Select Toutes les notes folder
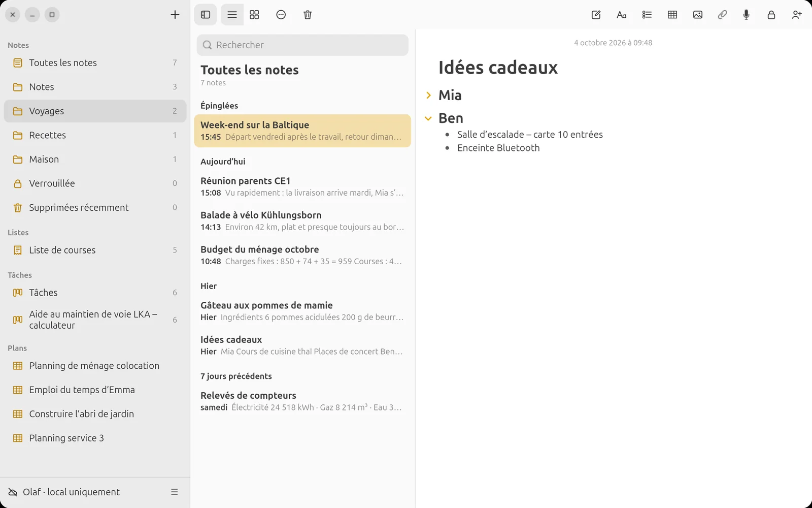Viewport: 812px width, 508px height. point(95,62)
